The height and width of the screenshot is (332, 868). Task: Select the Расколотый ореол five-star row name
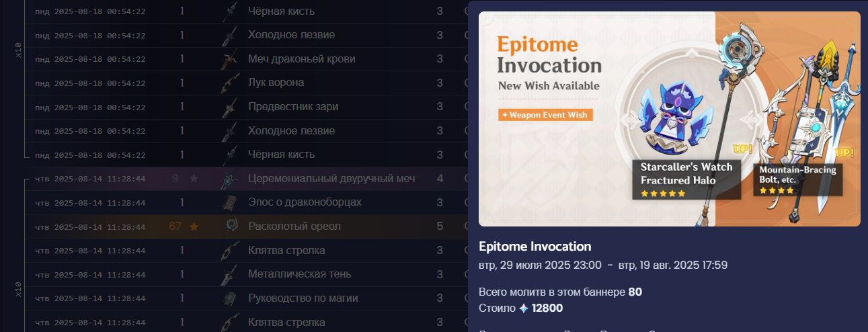[294, 226]
